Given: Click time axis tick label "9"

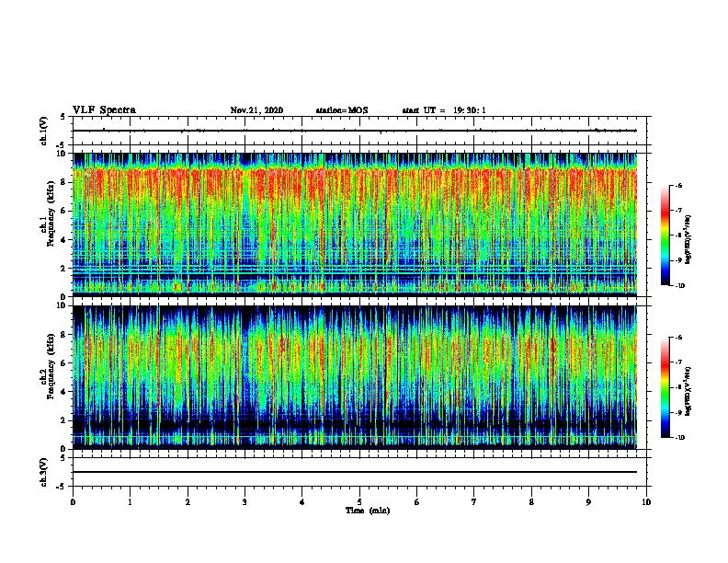Looking at the screenshot, I should [588, 502].
